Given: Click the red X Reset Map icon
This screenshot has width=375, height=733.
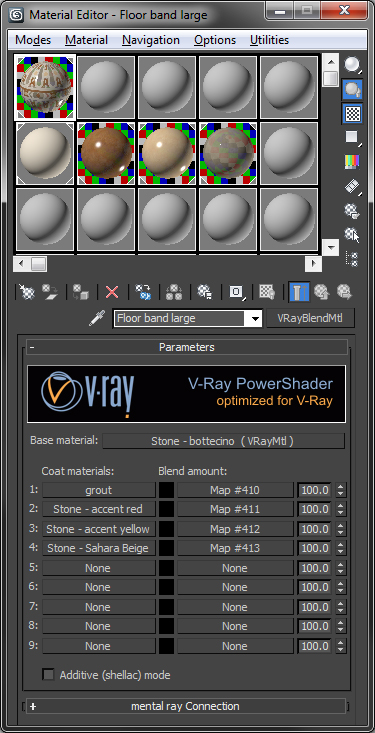Looking at the screenshot, I should (x=112, y=292).
